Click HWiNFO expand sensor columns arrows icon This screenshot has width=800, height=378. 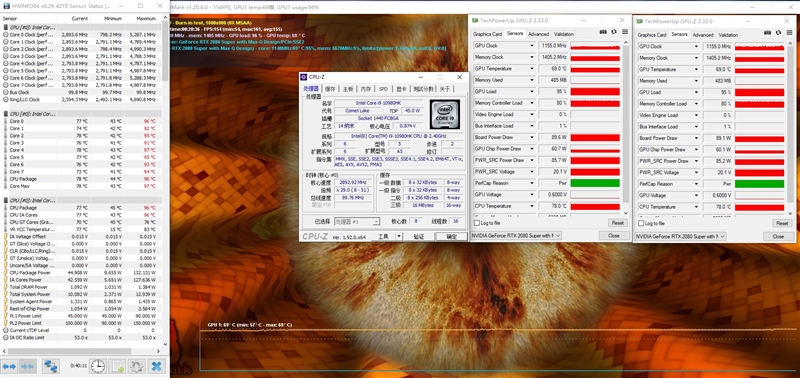(9, 366)
